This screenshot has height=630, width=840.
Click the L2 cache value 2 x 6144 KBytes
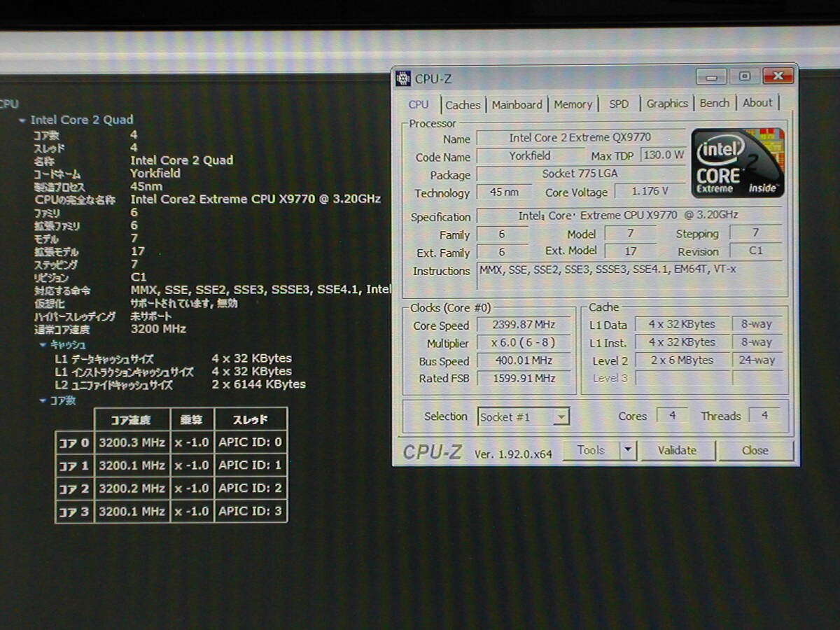coord(258,384)
